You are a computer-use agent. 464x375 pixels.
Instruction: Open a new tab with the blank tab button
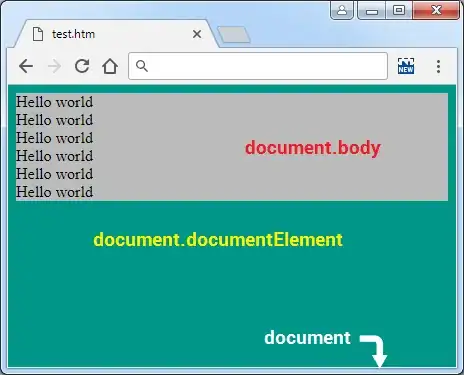point(234,35)
